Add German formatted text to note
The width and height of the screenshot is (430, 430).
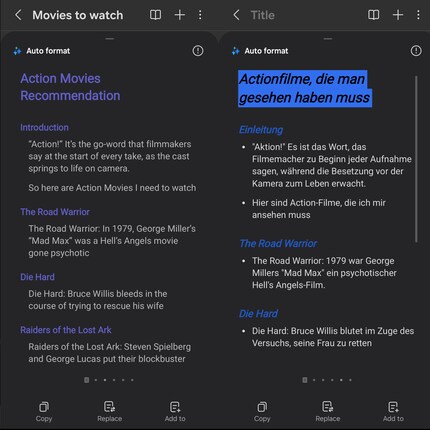point(393,412)
